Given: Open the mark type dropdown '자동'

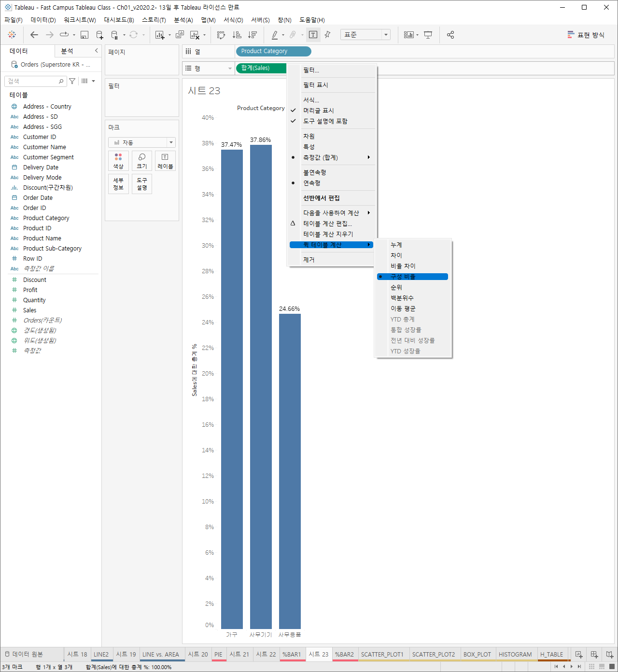Looking at the screenshot, I should click(142, 142).
